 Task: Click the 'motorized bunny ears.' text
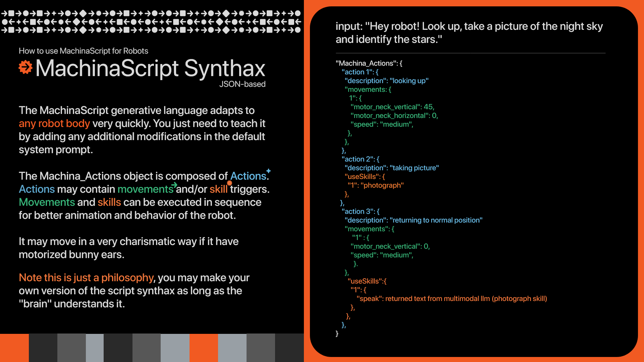coord(71,255)
